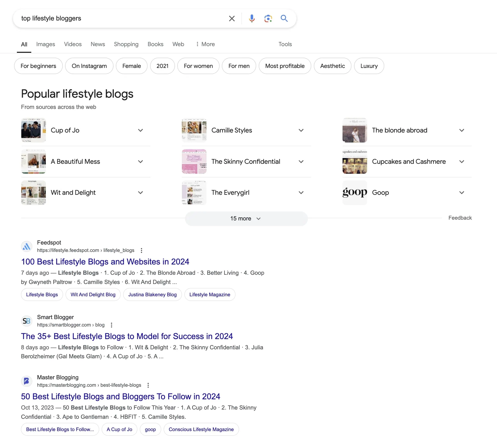The width and height of the screenshot is (497, 448).
Task: Expand The Everygirl chevron
Action: coord(301,192)
